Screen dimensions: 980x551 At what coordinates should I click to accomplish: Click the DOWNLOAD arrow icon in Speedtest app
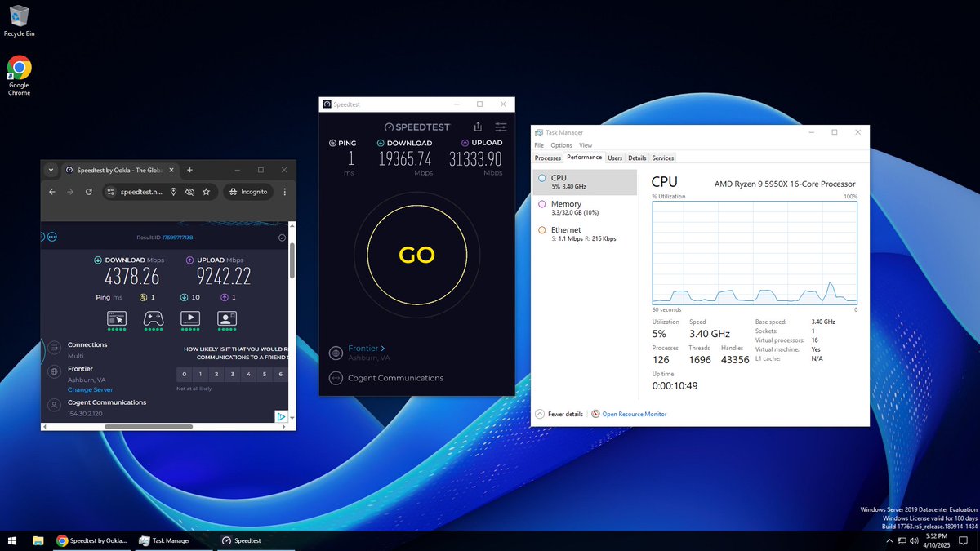tap(381, 143)
